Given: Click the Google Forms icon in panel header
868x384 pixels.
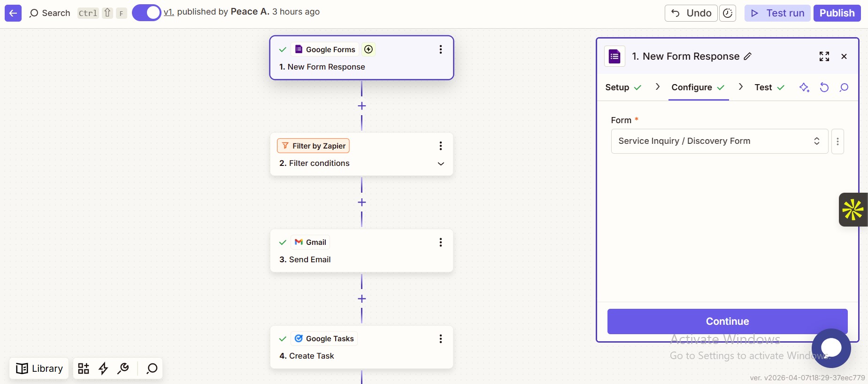Looking at the screenshot, I should pyautogui.click(x=615, y=56).
